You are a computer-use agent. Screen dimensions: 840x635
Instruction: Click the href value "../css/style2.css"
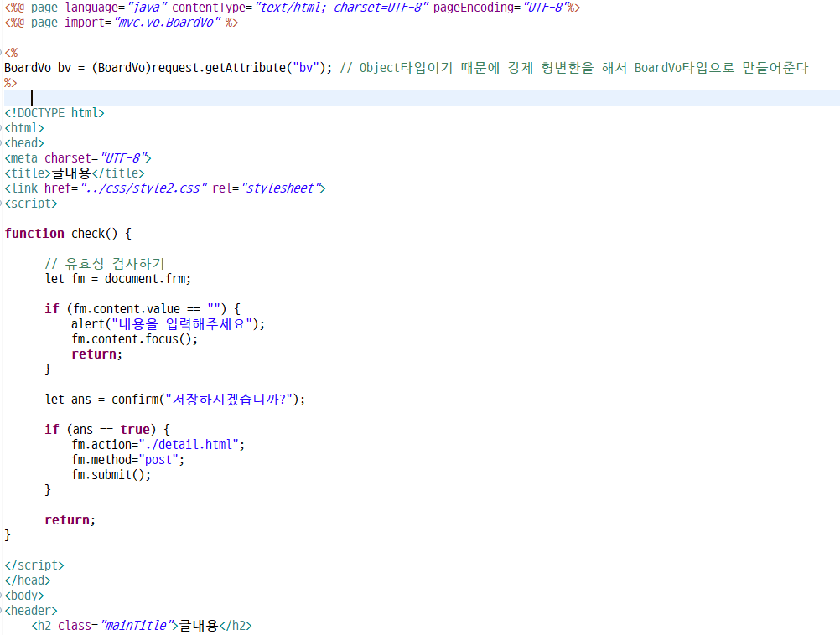(143, 188)
